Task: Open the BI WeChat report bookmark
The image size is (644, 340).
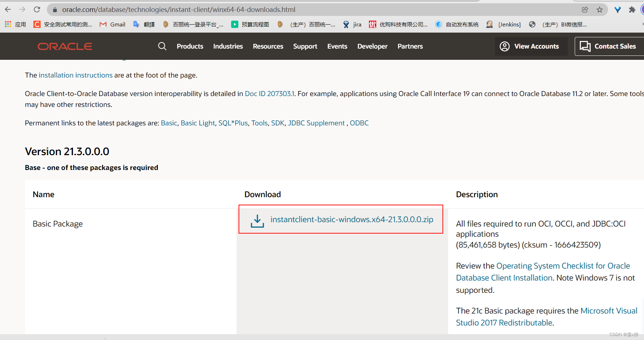Action: [x=558, y=24]
